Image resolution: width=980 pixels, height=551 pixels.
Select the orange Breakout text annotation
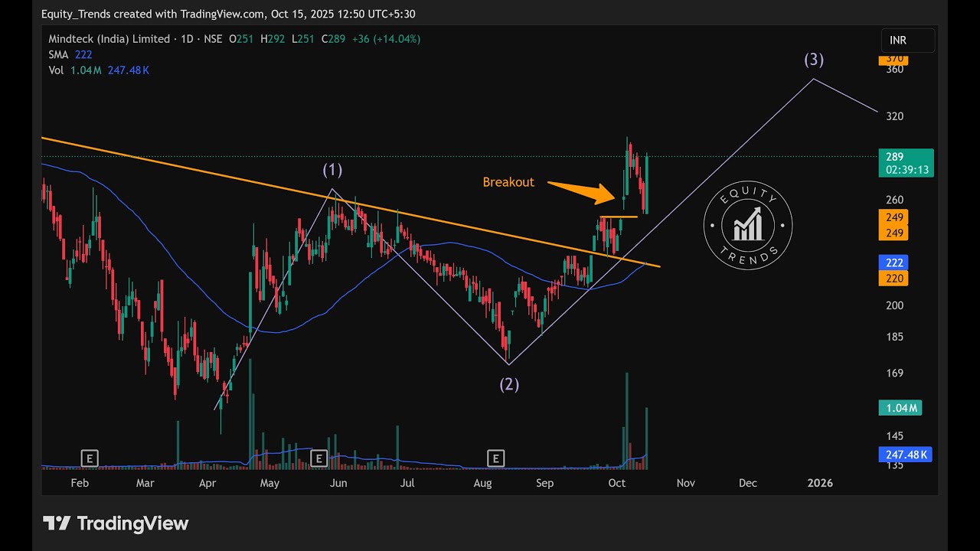tap(508, 182)
